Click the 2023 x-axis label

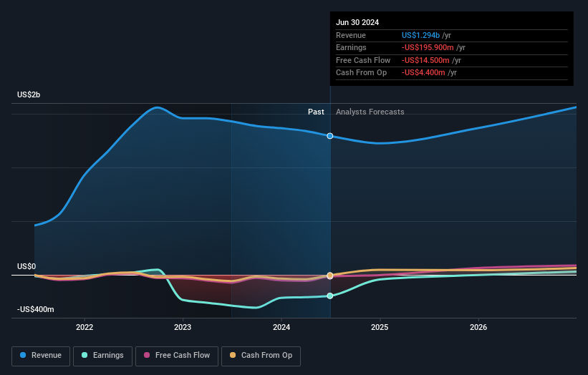point(183,327)
